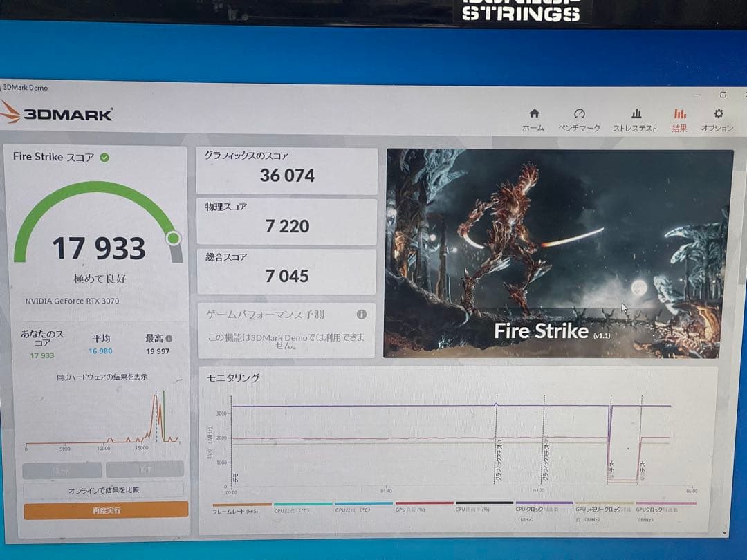Click the 極めて良好 rating text
The image size is (747, 560).
pyautogui.click(x=100, y=279)
